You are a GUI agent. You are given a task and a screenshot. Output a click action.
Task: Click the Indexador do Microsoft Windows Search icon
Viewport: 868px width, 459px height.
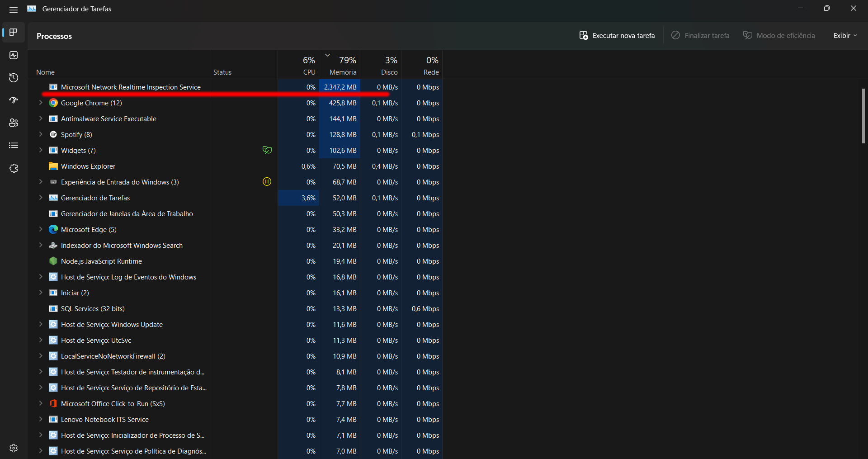coord(53,246)
